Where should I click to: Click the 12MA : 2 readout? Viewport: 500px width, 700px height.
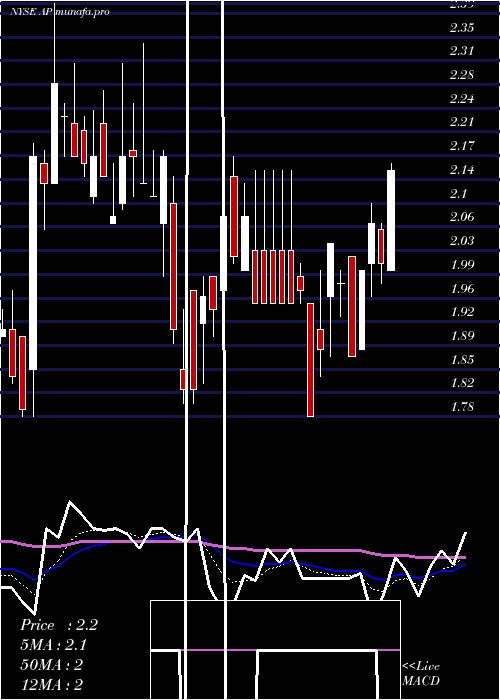pos(51,684)
